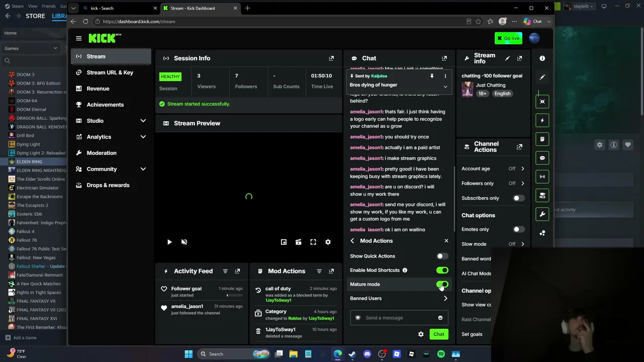Enable Subscribers only chat
The height and width of the screenshot is (362, 644).
point(519,198)
